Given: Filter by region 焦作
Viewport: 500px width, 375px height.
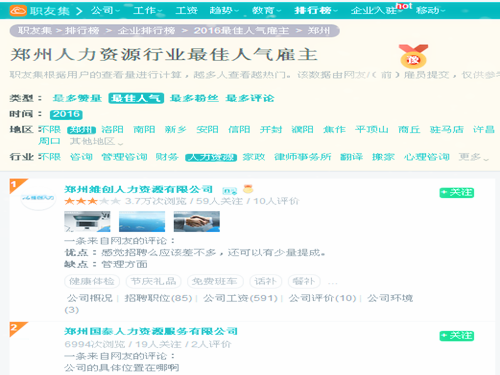Looking at the screenshot, I should coord(334,129).
